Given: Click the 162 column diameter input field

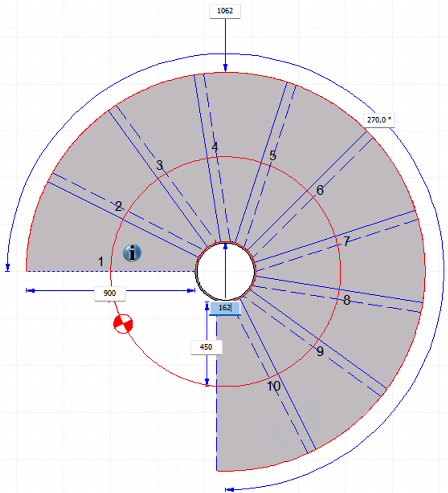Looking at the screenshot, I should coord(225,308).
